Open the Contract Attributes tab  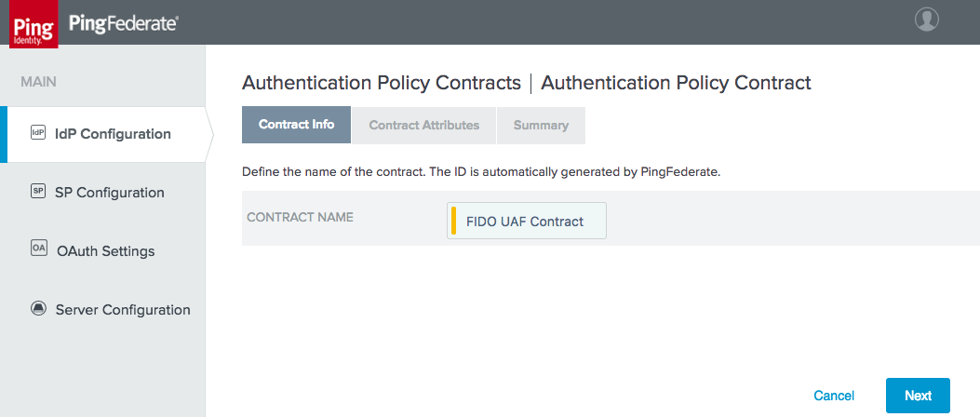click(423, 125)
